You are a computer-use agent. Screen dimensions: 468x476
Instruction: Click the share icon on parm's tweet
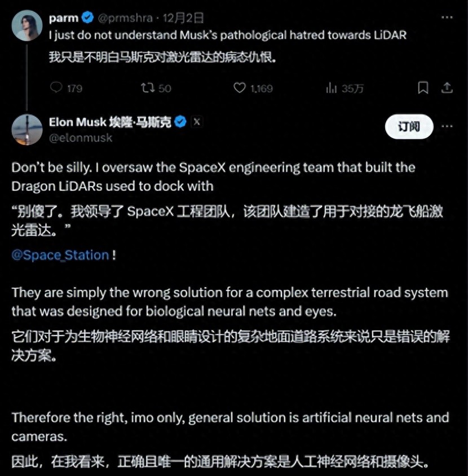point(447,88)
